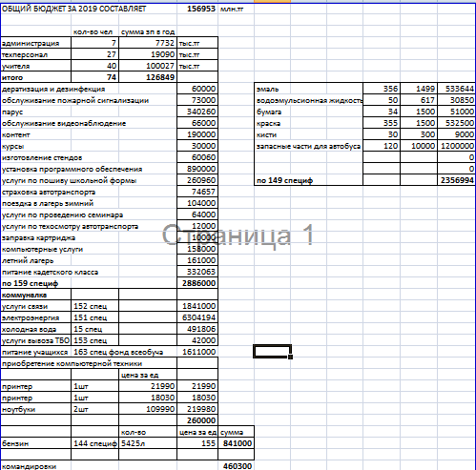Select the 'млн.тг' cell

click(236, 9)
